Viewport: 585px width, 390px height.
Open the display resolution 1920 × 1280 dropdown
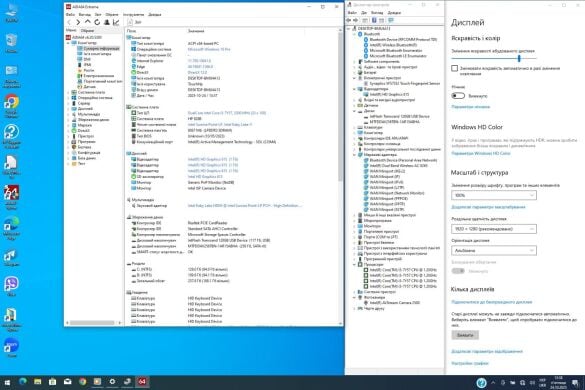[x=494, y=229]
